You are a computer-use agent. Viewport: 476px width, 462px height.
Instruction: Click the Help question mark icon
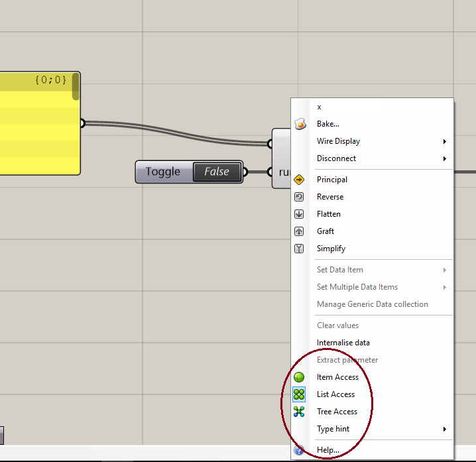(x=299, y=450)
